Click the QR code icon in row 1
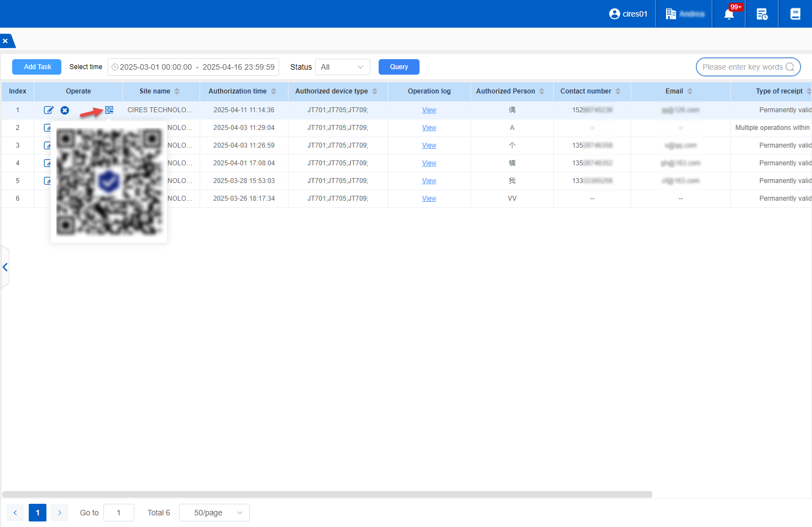 [109, 110]
